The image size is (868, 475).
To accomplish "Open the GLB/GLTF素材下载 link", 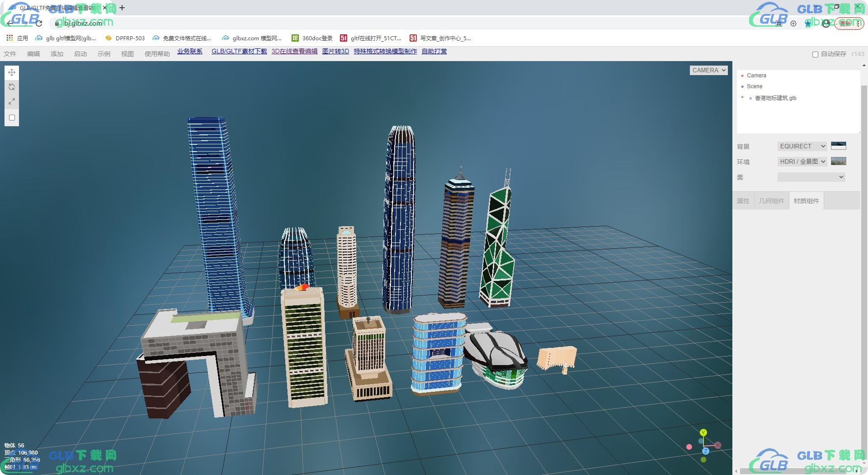I will (239, 52).
